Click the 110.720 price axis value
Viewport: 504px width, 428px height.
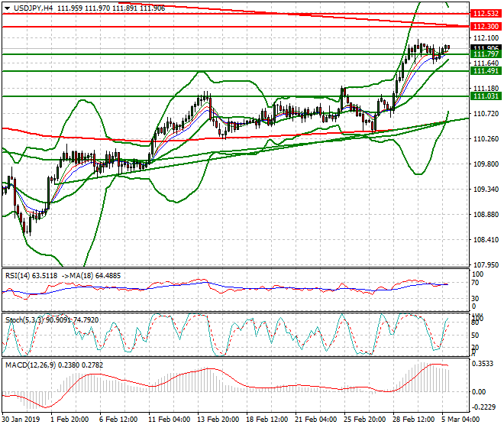tap(486, 114)
